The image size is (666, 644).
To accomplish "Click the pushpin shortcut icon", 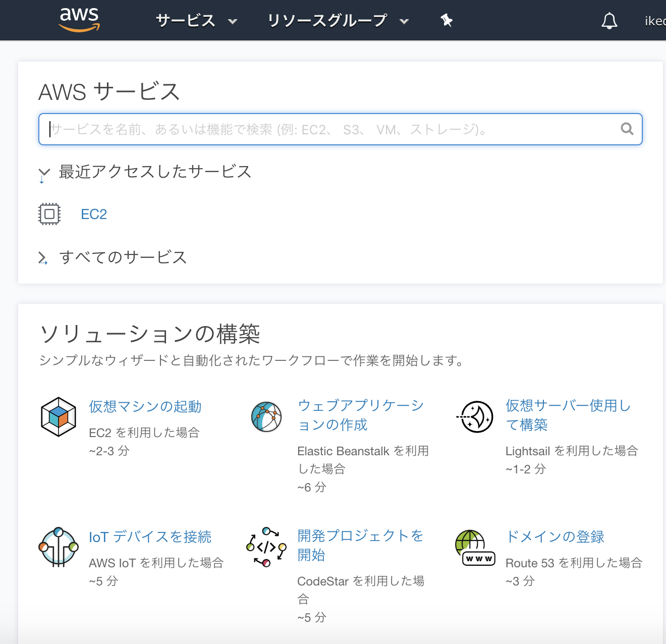I will tap(447, 21).
